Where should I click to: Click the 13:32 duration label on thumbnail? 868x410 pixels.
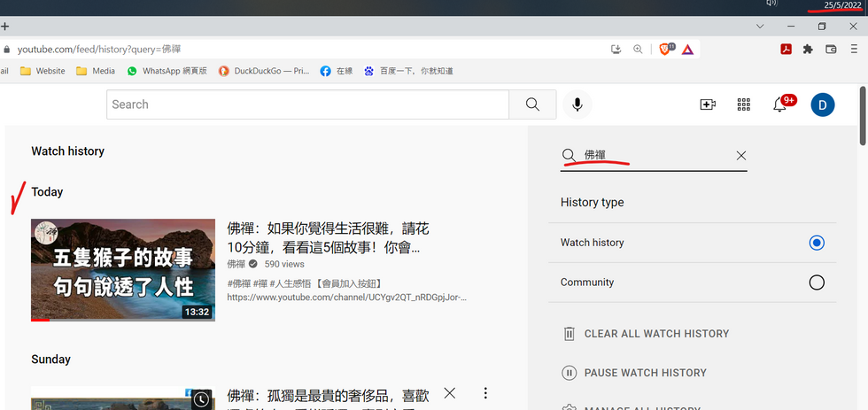(197, 312)
